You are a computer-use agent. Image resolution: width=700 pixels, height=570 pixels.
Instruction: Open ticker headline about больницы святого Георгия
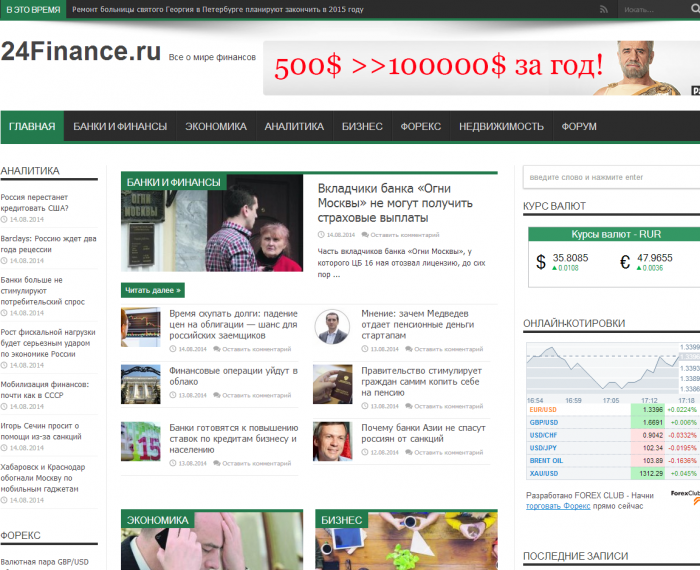tap(218, 9)
